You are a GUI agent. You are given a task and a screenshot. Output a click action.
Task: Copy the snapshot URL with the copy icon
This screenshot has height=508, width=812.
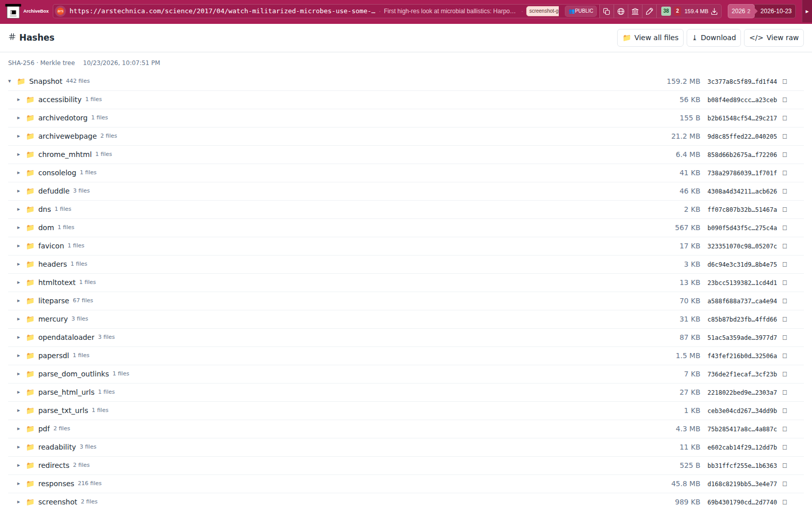tap(606, 11)
